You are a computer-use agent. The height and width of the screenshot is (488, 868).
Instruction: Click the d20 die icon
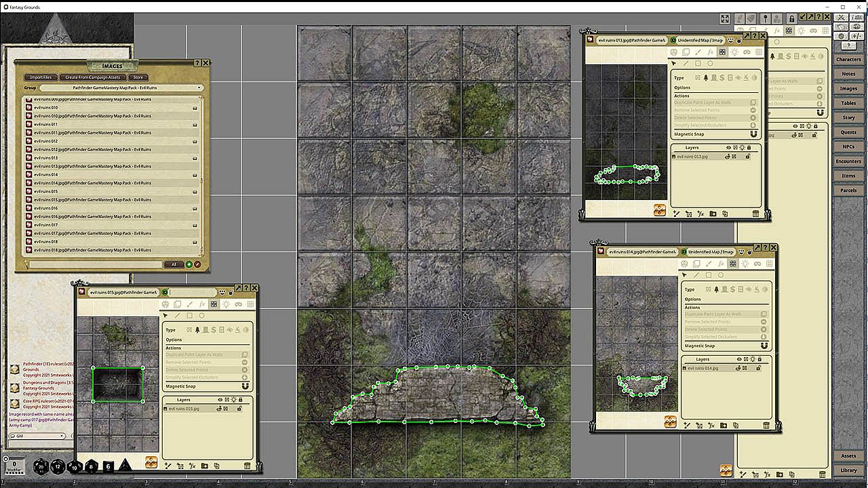coord(42,466)
